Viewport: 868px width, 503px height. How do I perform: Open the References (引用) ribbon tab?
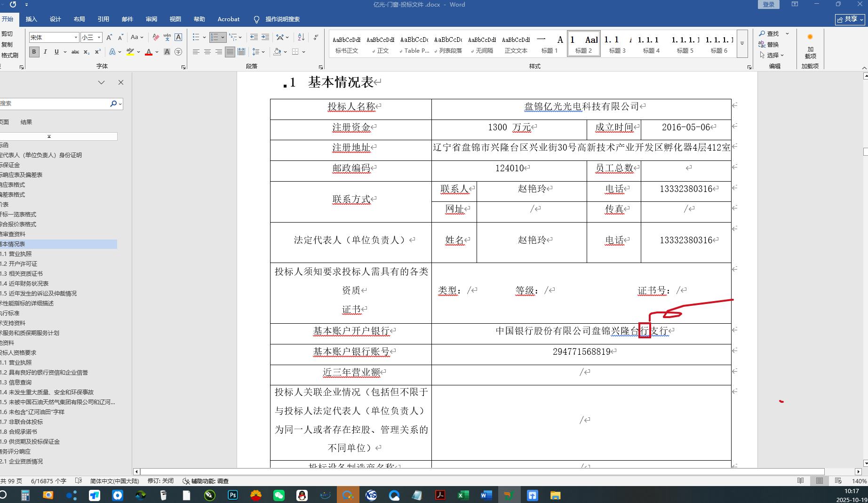pyautogui.click(x=103, y=19)
